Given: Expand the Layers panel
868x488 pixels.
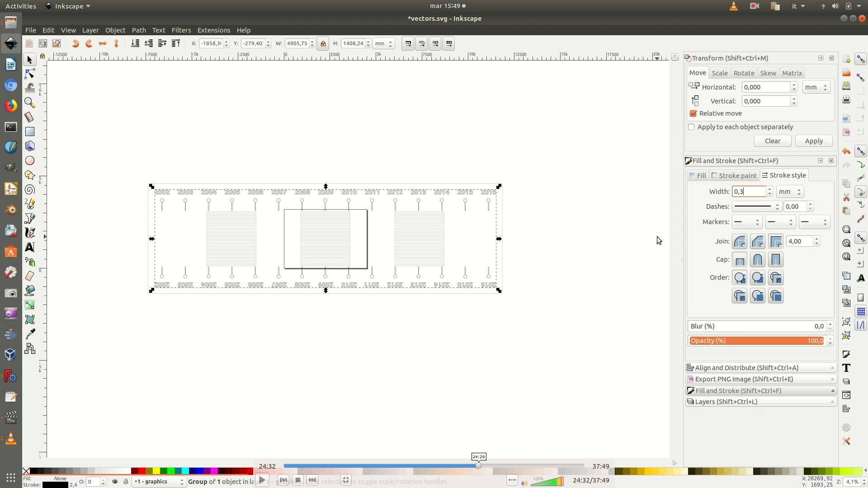Looking at the screenshot, I should pos(761,402).
